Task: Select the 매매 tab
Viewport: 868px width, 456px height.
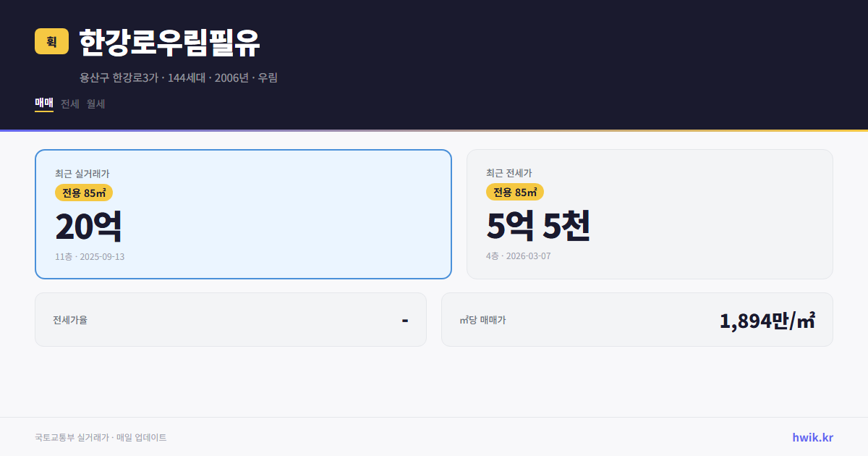Action: (43, 104)
